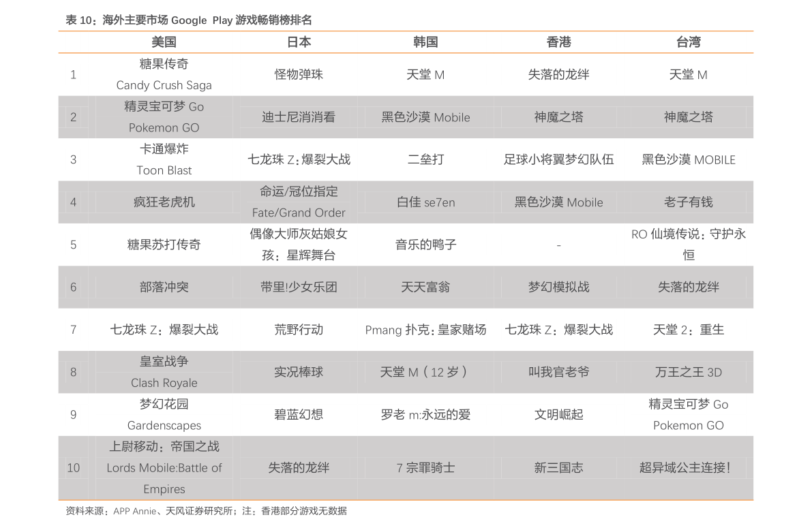Select the 超异域公主连接! cell

(x=685, y=468)
